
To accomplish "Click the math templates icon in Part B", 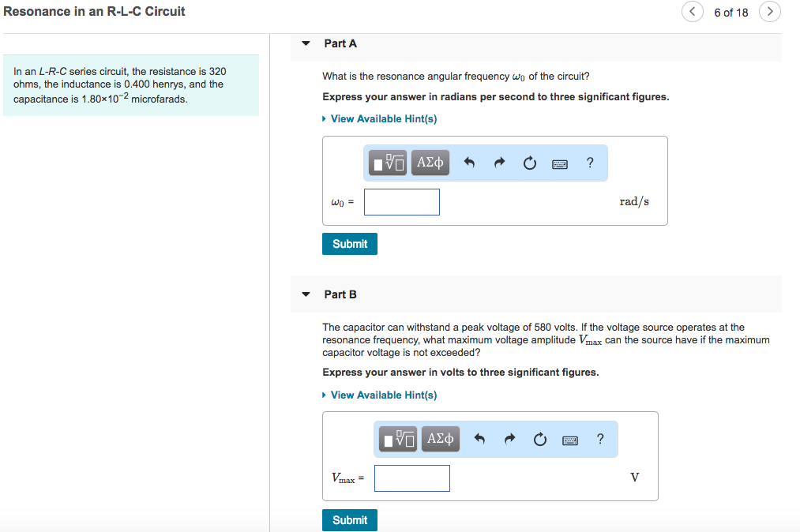I will tap(399, 439).
